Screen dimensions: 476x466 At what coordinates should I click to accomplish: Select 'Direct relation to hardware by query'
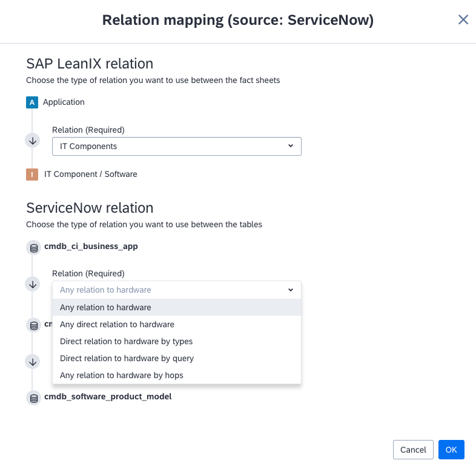pyautogui.click(x=177, y=359)
